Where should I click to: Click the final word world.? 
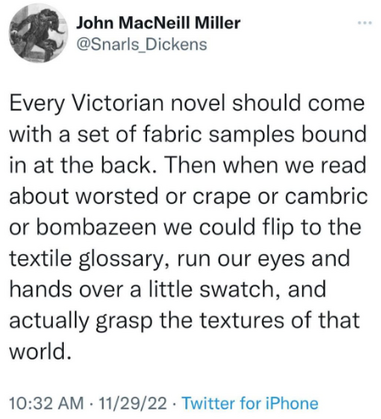coord(40,351)
